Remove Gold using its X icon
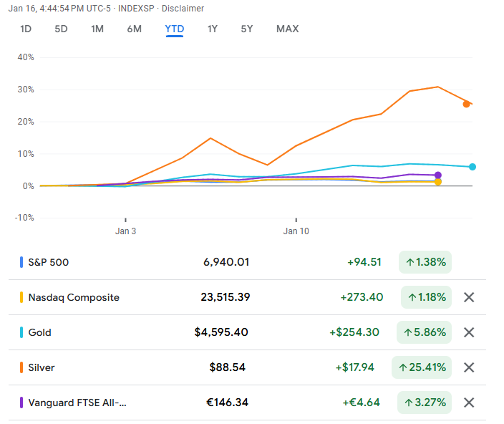The image size is (504, 424). coord(469,332)
